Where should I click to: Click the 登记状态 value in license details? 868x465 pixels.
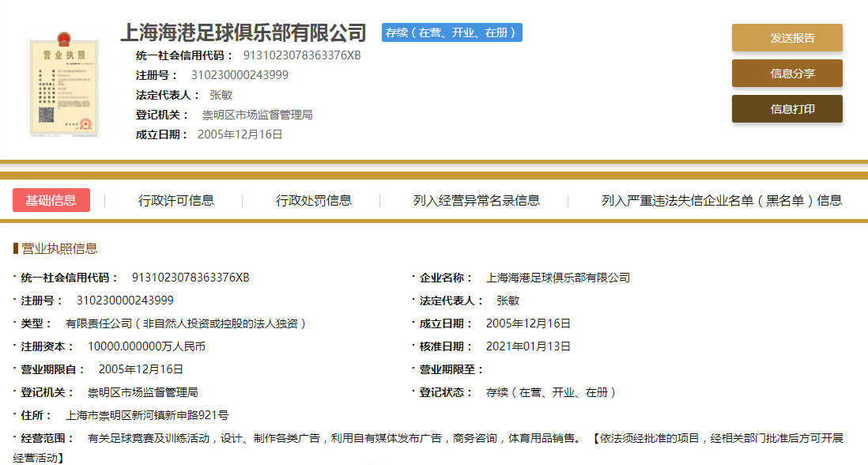click(551, 392)
